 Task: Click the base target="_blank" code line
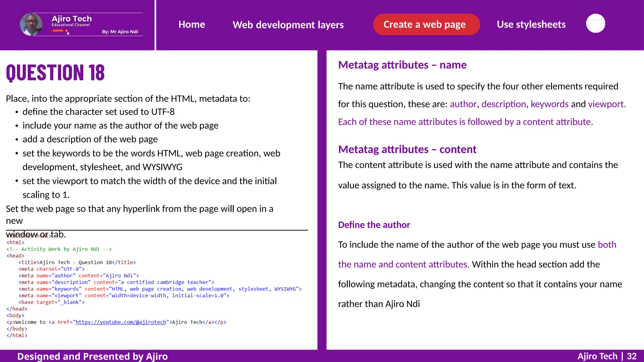pyautogui.click(x=52, y=302)
